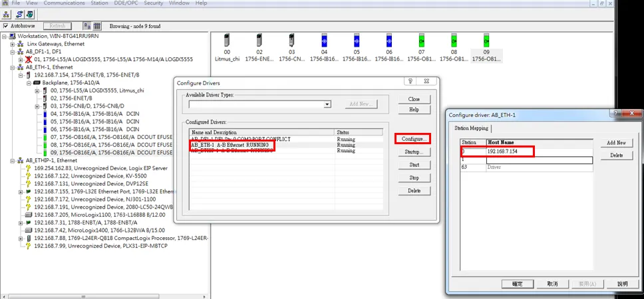Collapse the AB_ETH-1, Ethernet node

click(x=13, y=67)
